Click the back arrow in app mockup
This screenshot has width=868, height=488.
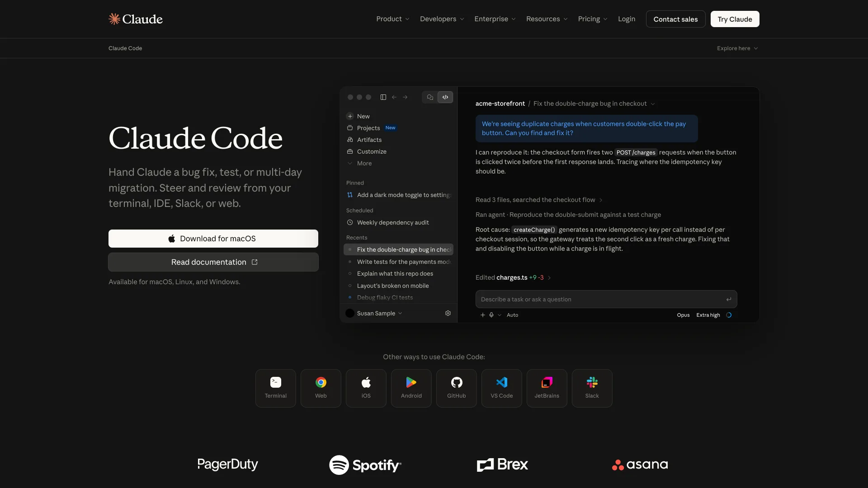coord(394,97)
